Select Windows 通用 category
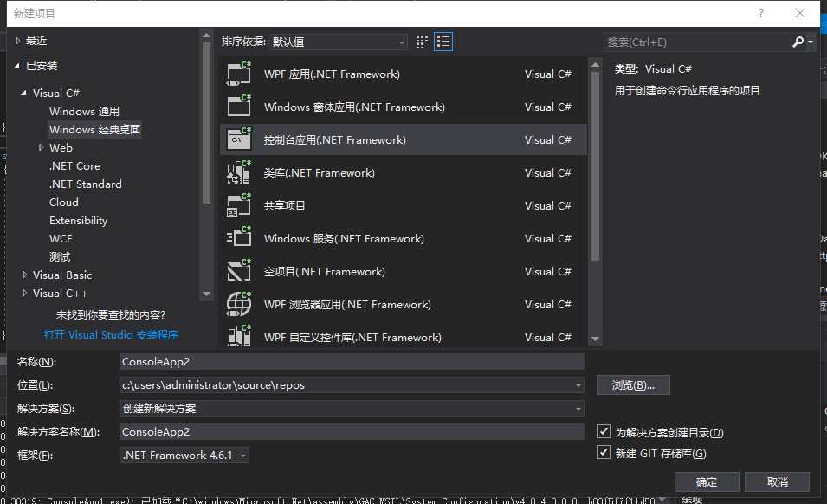The height and width of the screenshot is (504, 827). [x=84, y=111]
